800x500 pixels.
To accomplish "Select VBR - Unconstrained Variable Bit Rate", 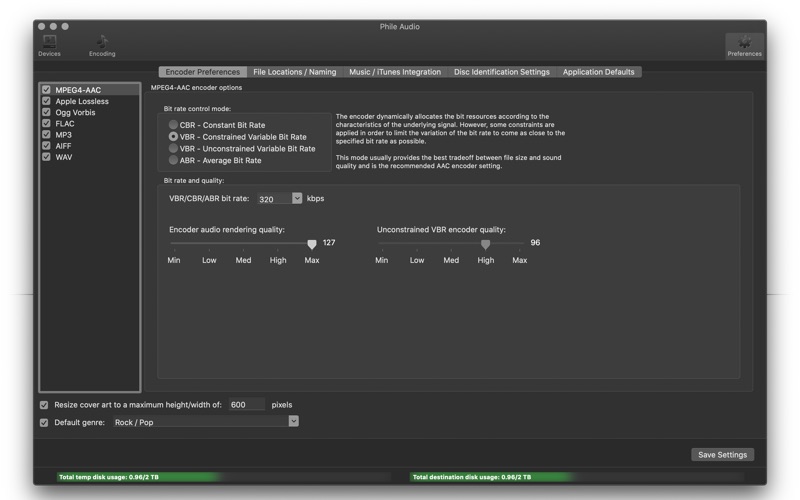I will click(x=173, y=148).
